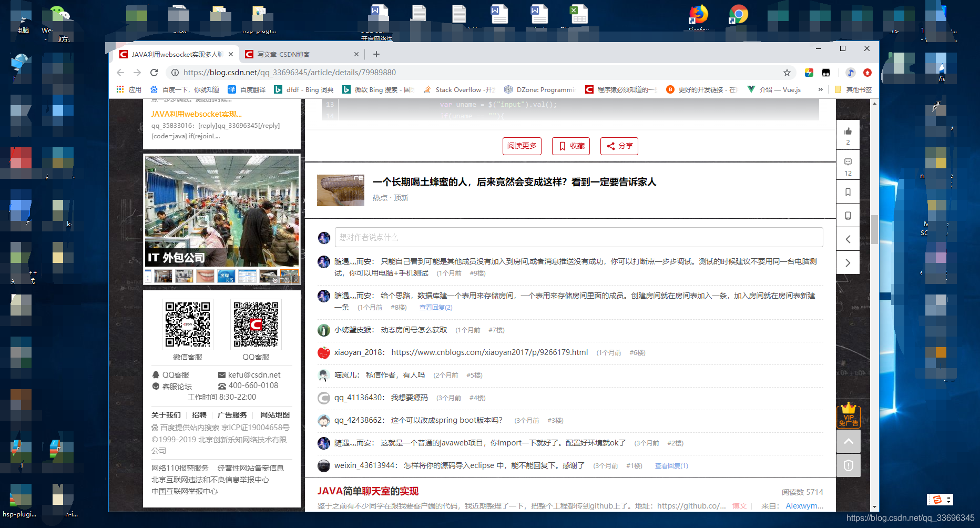
Task: Click the colorful lightning extension icon
Action: click(809, 73)
